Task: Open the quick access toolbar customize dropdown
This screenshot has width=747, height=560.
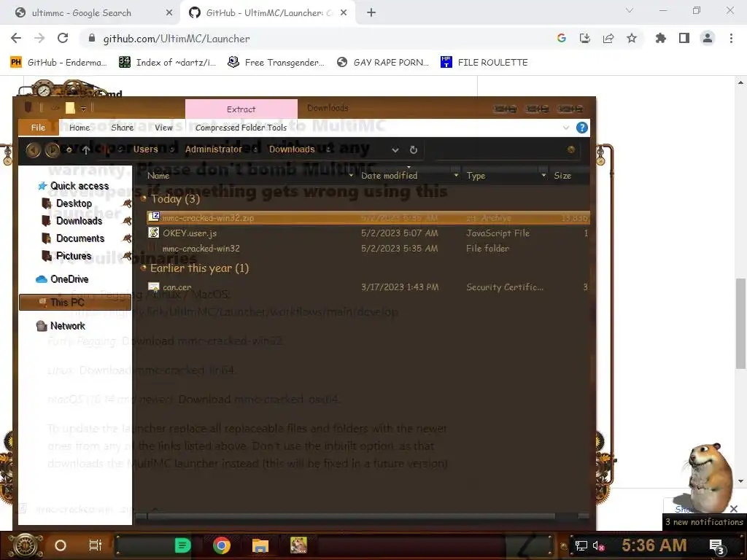Action: [x=83, y=109]
